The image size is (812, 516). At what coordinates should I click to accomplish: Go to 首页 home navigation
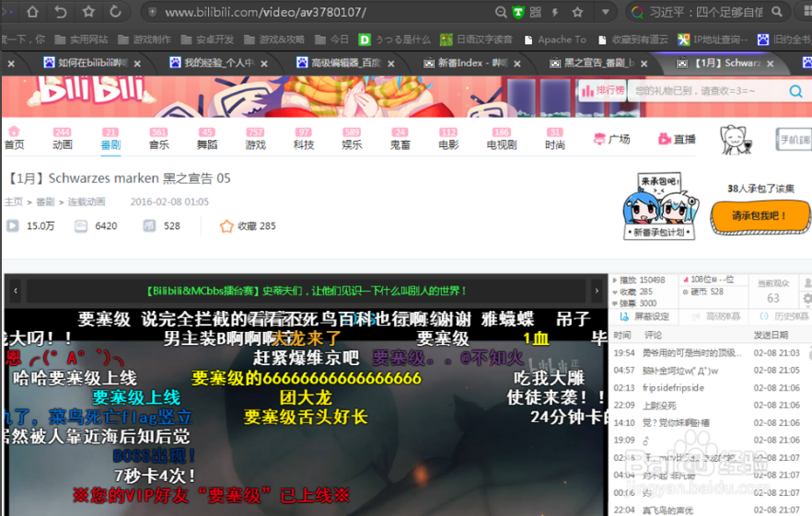pos(15,138)
